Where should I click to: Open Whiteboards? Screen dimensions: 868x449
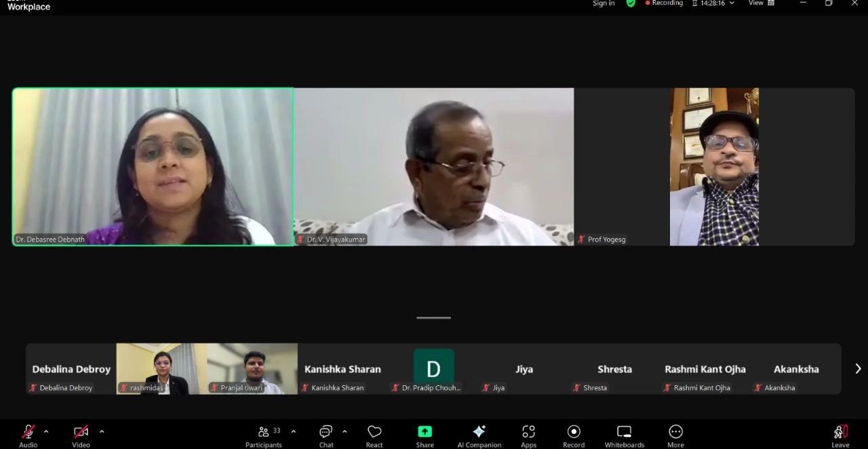625,435
